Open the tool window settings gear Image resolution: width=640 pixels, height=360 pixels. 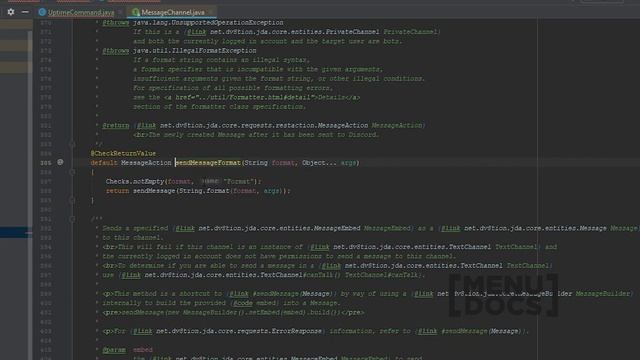[11, 12]
